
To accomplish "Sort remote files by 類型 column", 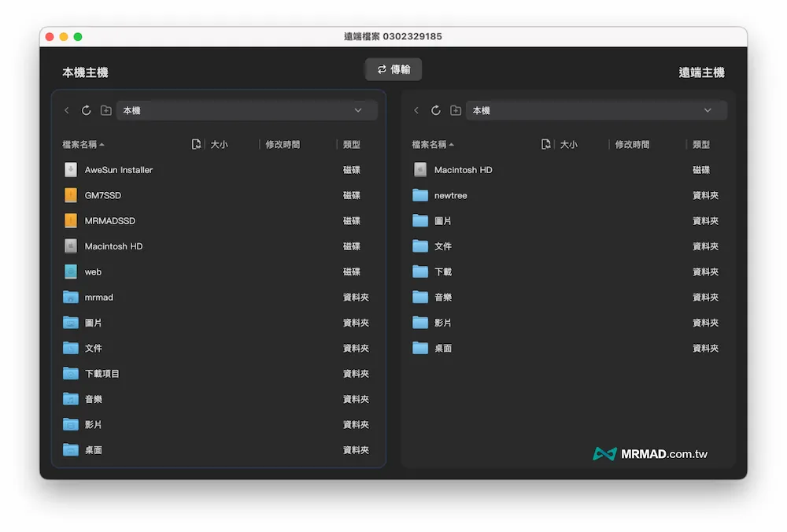I will coord(701,145).
